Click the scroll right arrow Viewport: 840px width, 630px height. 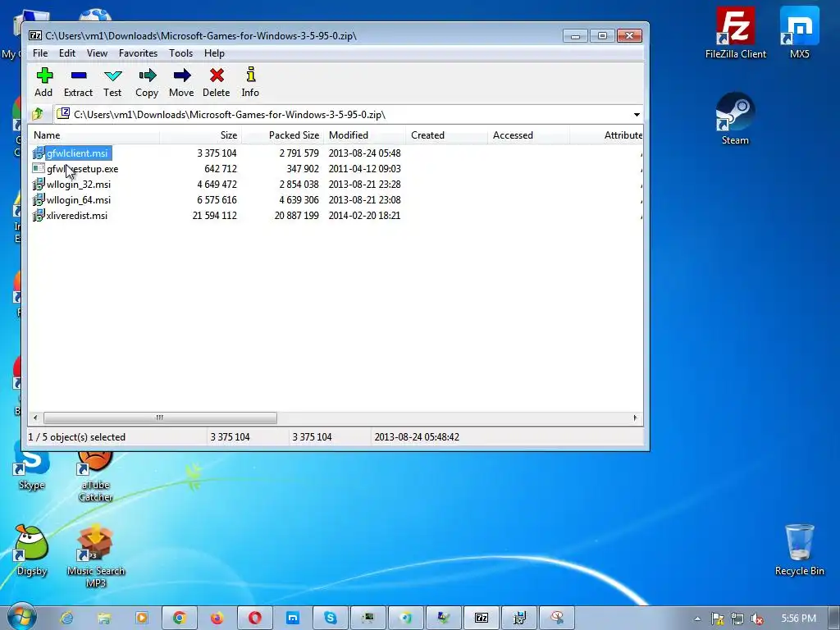(x=636, y=418)
